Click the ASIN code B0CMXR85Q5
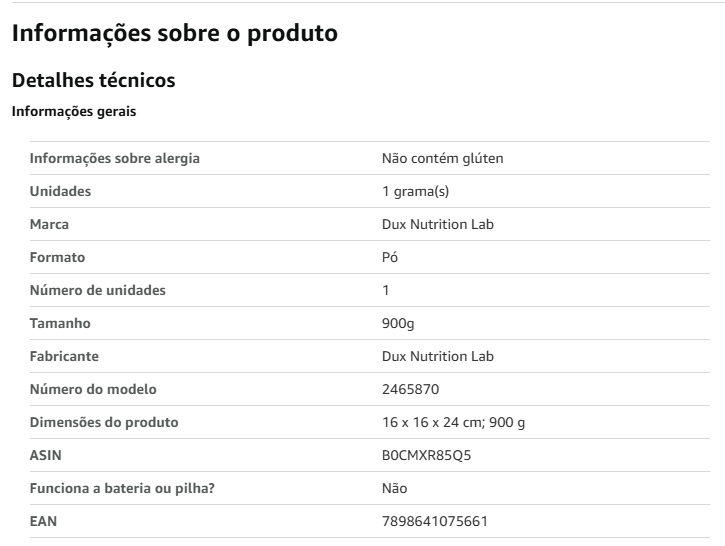The height and width of the screenshot is (546, 725). tap(427, 455)
